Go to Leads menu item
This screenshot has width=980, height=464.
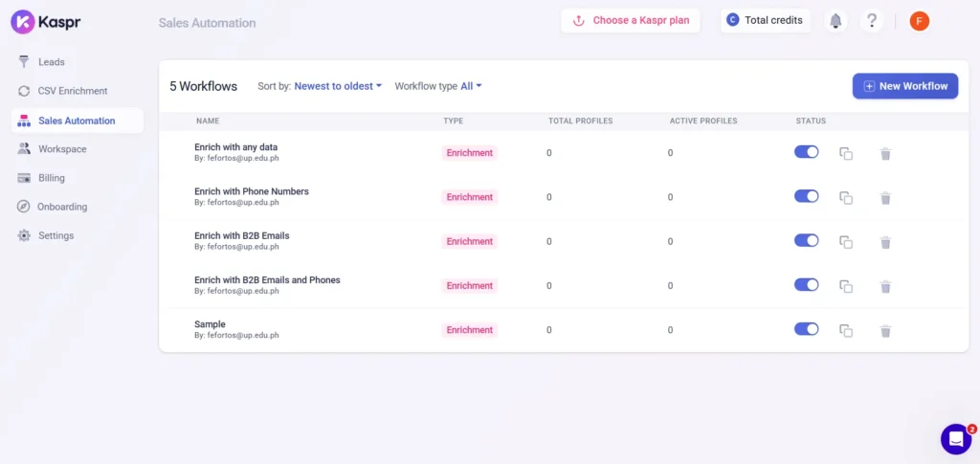click(x=52, y=62)
